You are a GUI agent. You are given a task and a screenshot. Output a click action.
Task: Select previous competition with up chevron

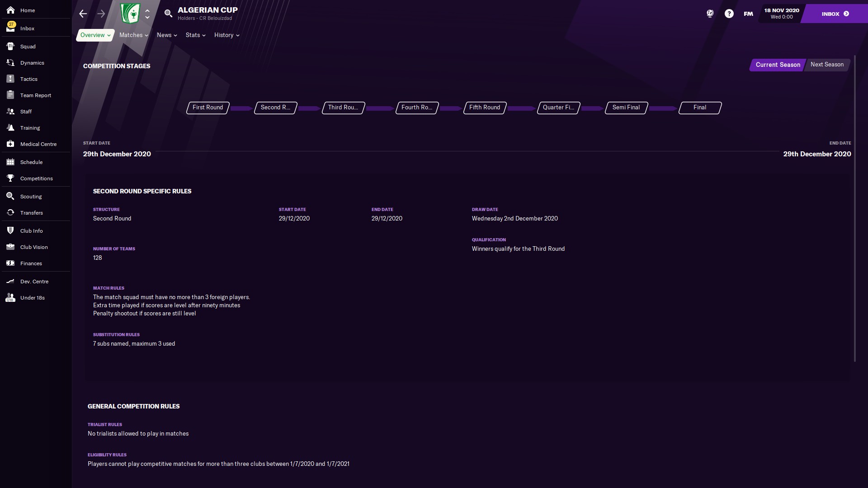[x=147, y=10]
